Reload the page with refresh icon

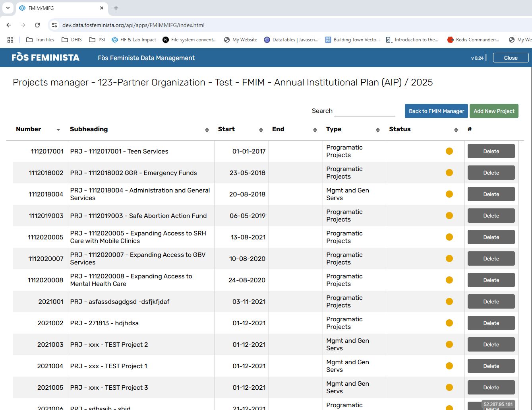(x=37, y=25)
